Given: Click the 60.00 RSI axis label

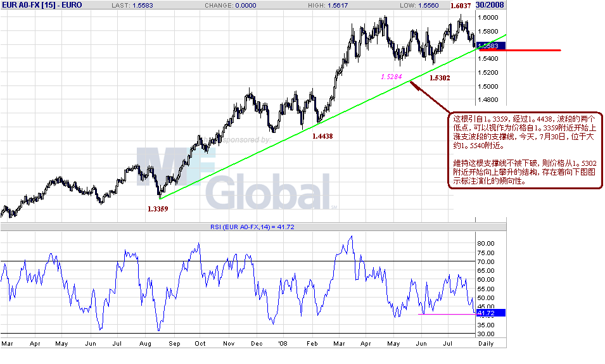Looking at the screenshot, I should [x=486, y=280].
